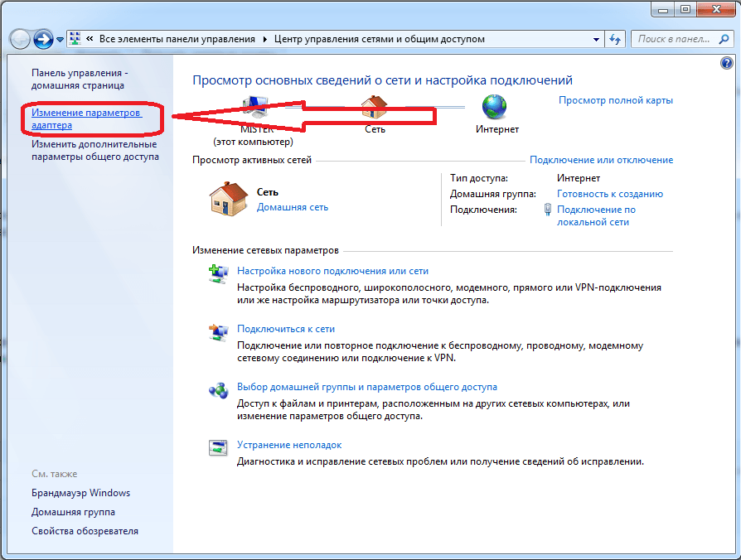The image size is (741, 560).
Task: Open recent pages dropdown next to Forward
Action: tap(60, 40)
